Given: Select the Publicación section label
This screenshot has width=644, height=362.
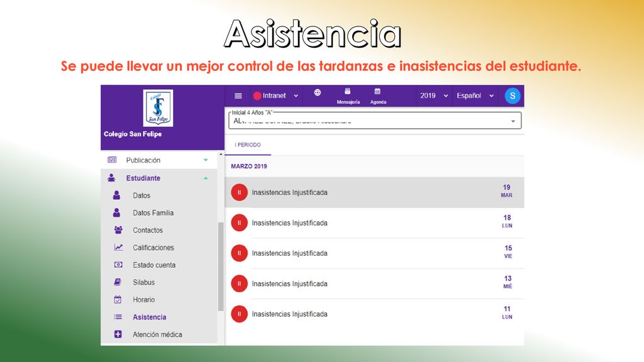Looking at the screenshot, I should click(143, 160).
